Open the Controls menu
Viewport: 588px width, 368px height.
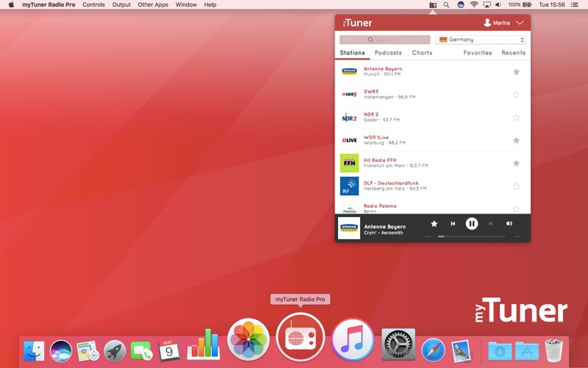click(x=94, y=5)
